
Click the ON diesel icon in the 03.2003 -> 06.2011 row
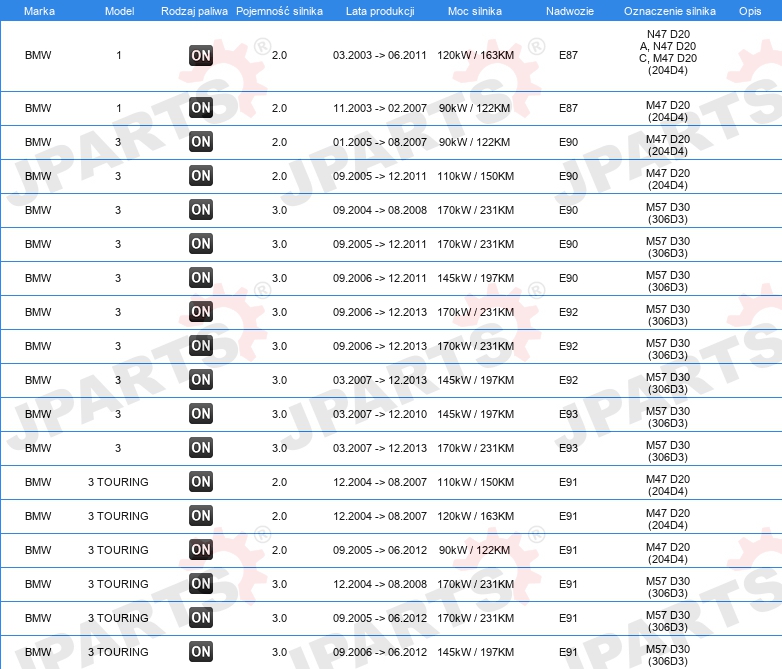201,55
